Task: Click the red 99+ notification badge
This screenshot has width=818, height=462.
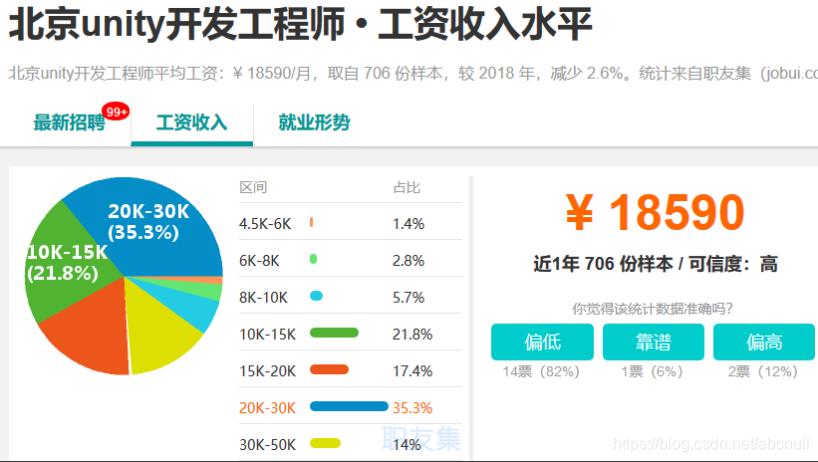Action: pos(115,111)
